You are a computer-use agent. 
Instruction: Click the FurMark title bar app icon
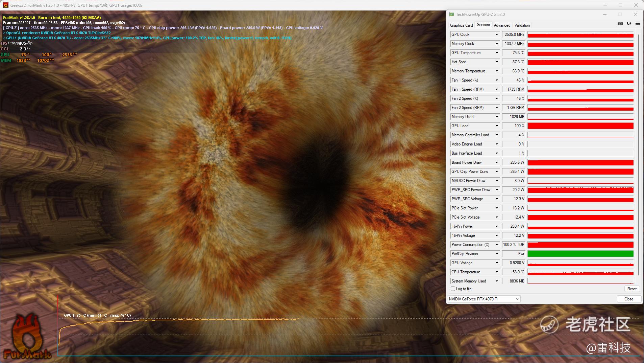coord(6,5)
